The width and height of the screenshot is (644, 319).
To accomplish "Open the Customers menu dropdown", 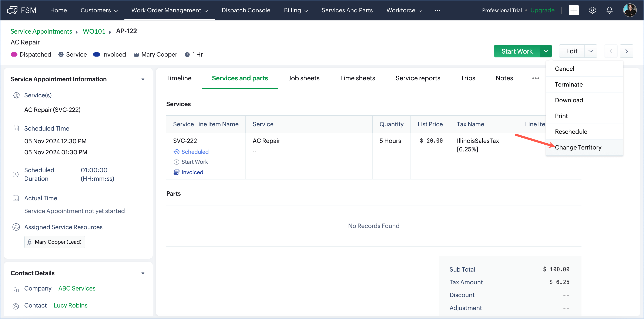I will [x=99, y=10].
